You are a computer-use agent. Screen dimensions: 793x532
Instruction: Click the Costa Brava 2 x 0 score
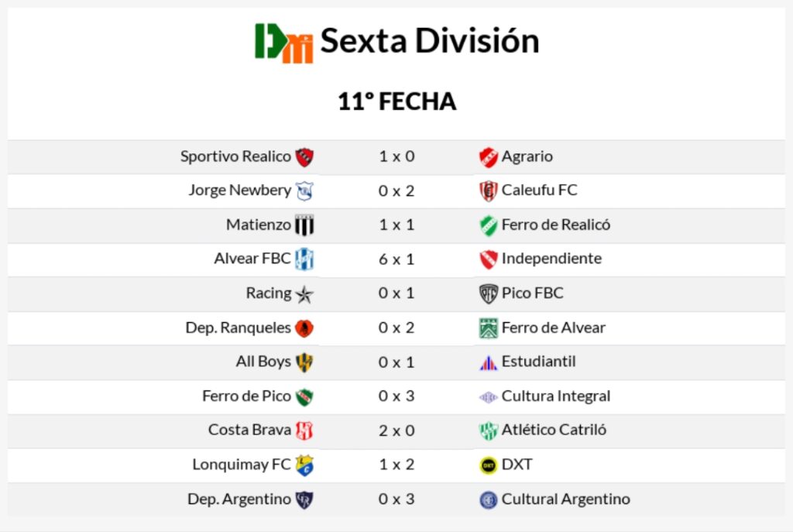click(396, 431)
